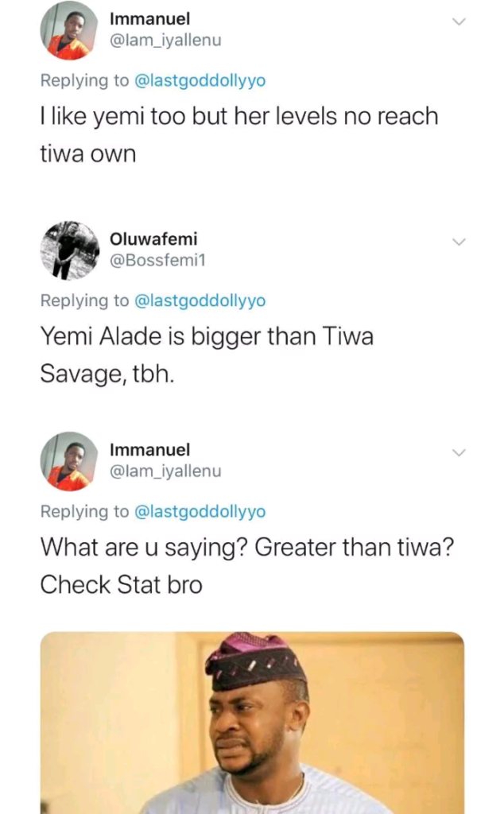Click Immanuel's name on the topmost tweet

pos(149,19)
